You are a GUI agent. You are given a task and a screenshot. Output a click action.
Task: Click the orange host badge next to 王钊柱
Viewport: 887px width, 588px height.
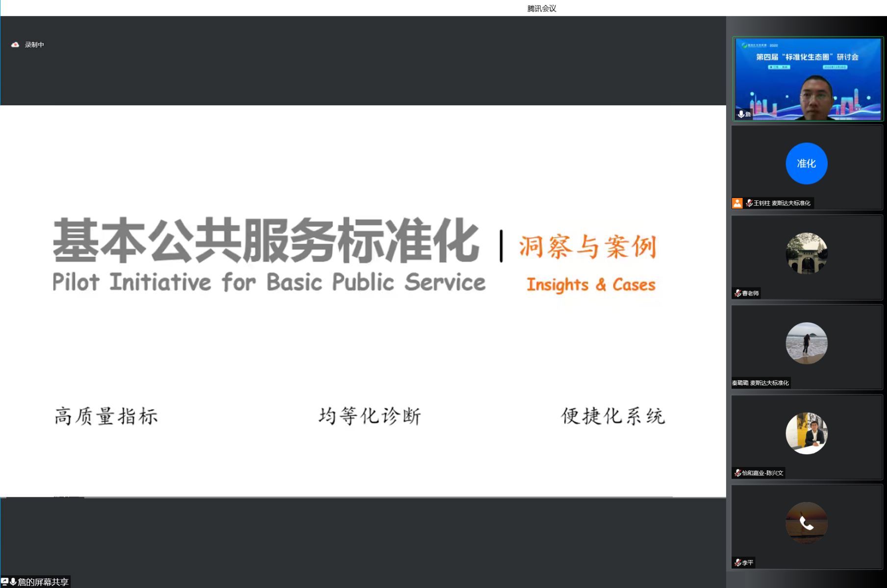point(737,203)
